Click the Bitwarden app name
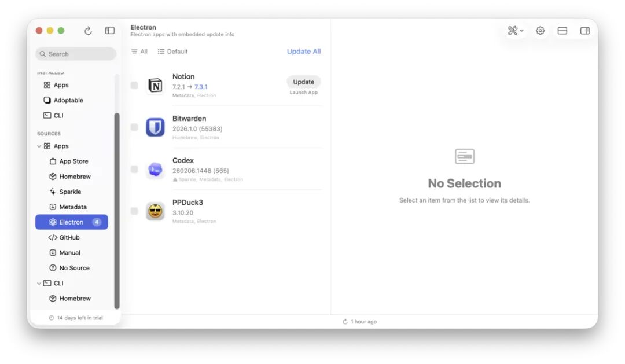 pyautogui.click(x=189, y=119)
